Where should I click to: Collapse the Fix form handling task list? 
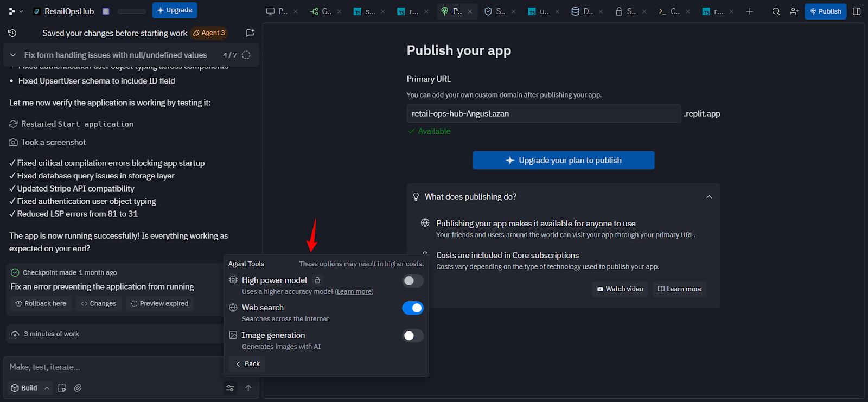(x=13, y=55)
